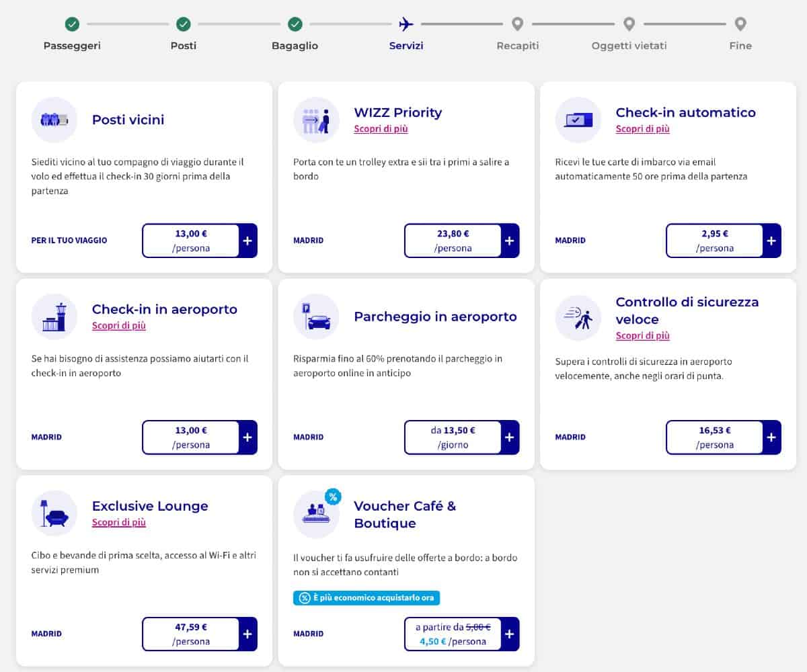Click the Exclusive Lounge sofa icon
807x672 pixels.
click(54, 513)
